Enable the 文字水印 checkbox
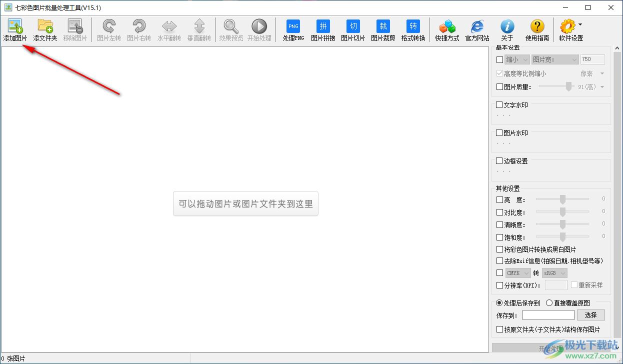This screenshot has width=623, height=364. click(499, 105)
